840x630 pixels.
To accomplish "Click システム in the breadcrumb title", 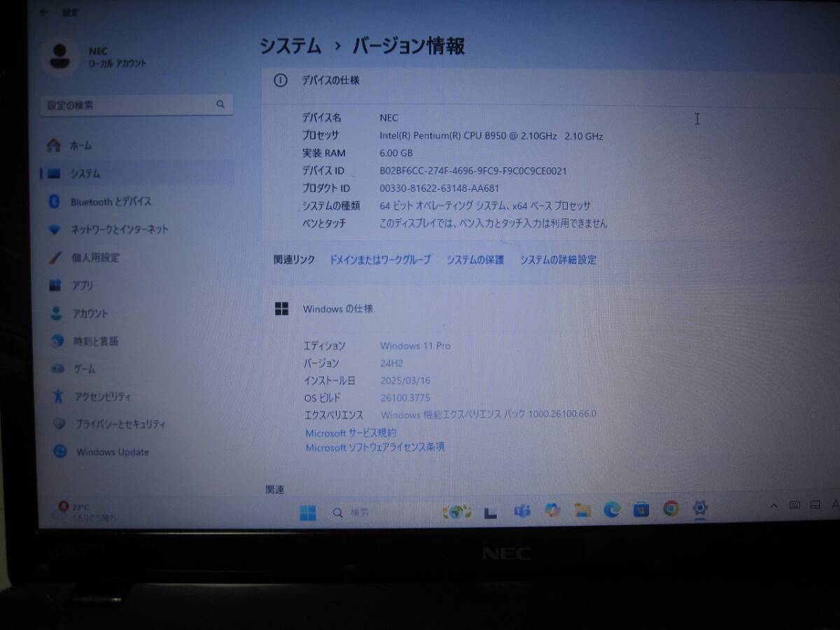I will click(290, 46).
